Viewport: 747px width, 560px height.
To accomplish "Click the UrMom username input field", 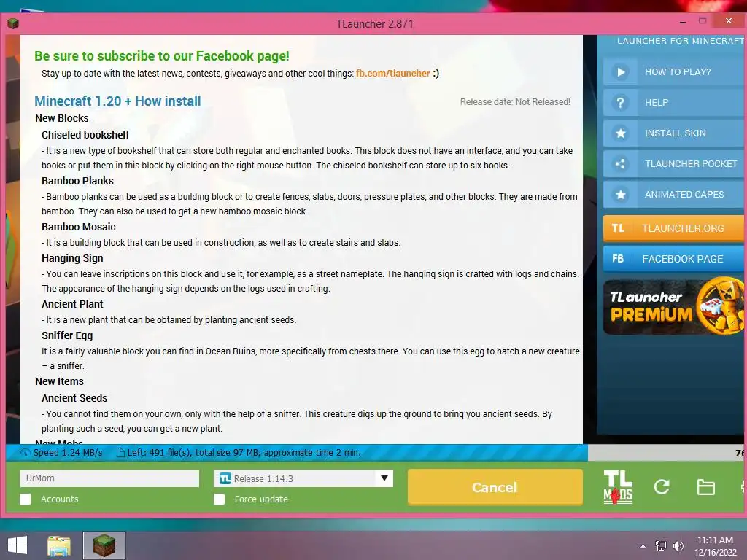I will (x=109, y=478).
